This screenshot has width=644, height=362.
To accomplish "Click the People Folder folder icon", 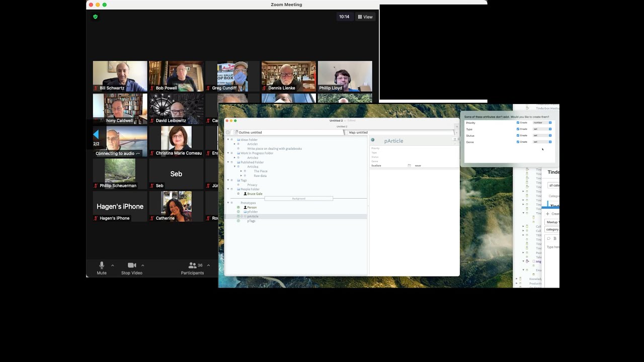I will tap(238, 190).
